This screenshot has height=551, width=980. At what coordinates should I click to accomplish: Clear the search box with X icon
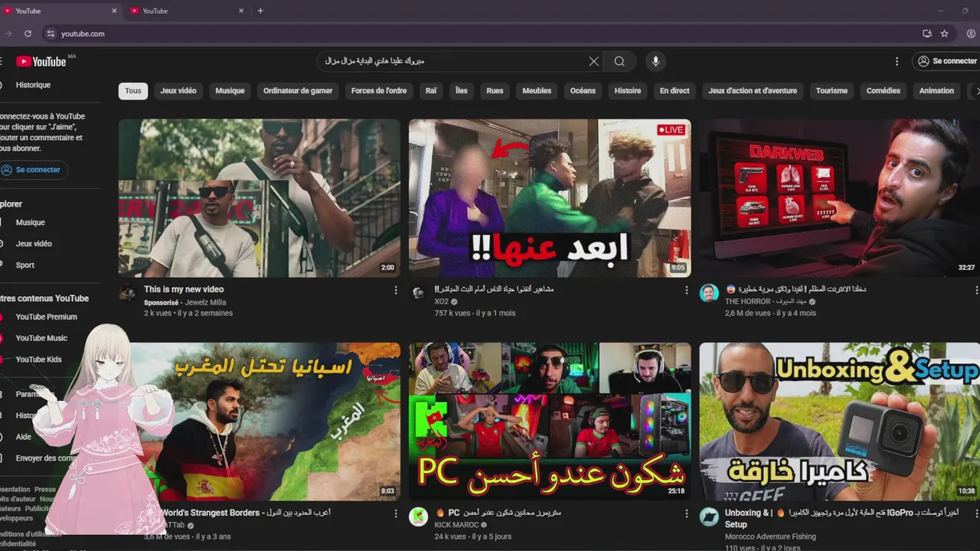[x=593, y=61]
